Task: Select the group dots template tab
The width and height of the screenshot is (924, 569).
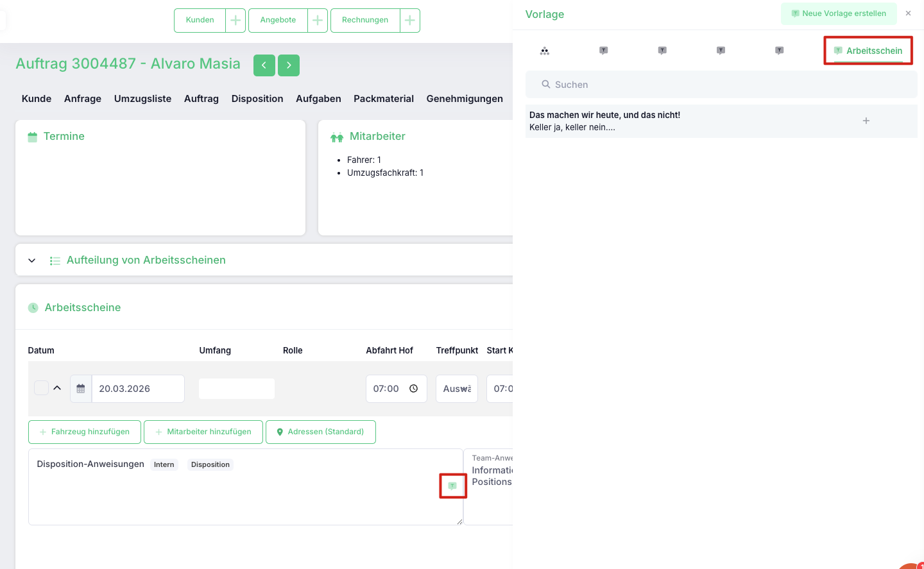Action: [x=545, y=51]
